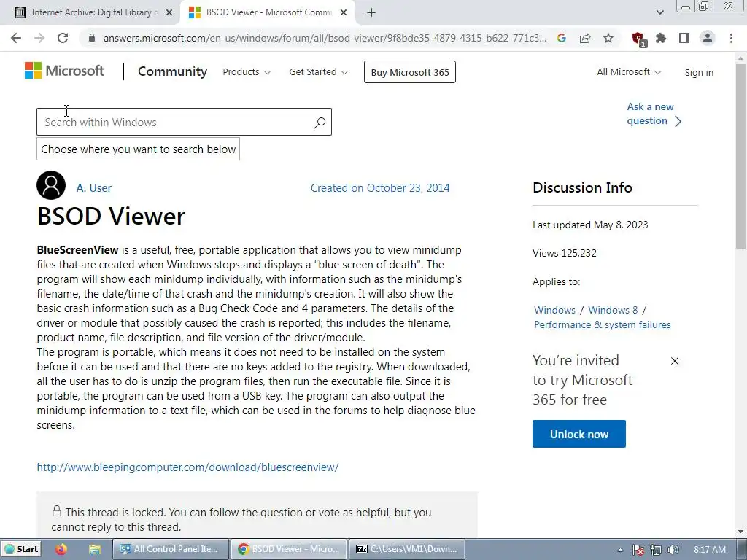Viewport: 747px width, 560px height.
Task: Open All Control Panel Items taskbar window
Action: point(171,549)
